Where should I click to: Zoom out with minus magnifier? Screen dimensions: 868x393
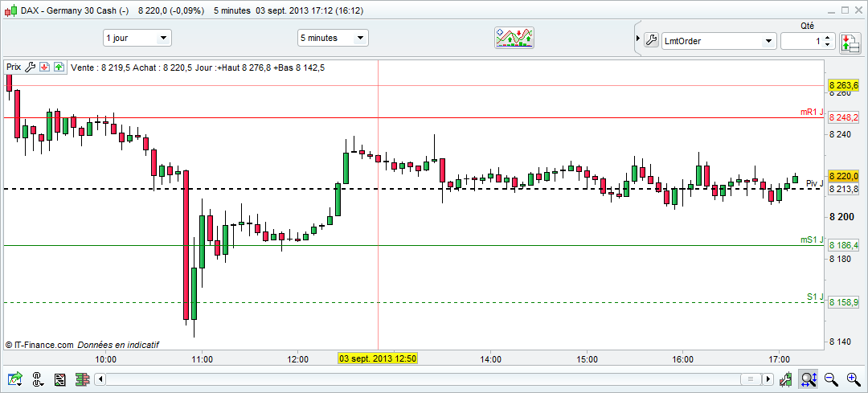(x=831, y=379)
